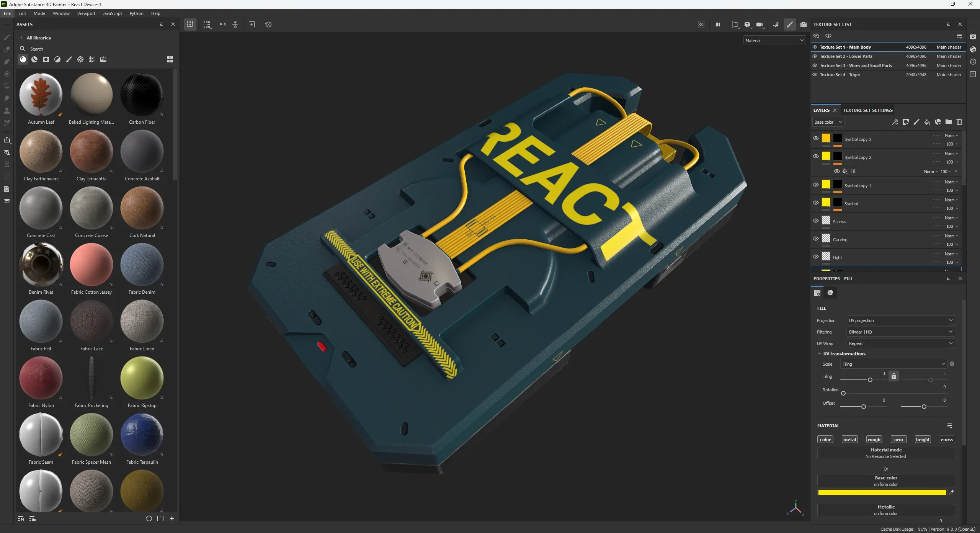Image resolution: width=980 pixels, height=533 pixels.
Task: Expand the All libraries tree
Action: tap(21, 38)
